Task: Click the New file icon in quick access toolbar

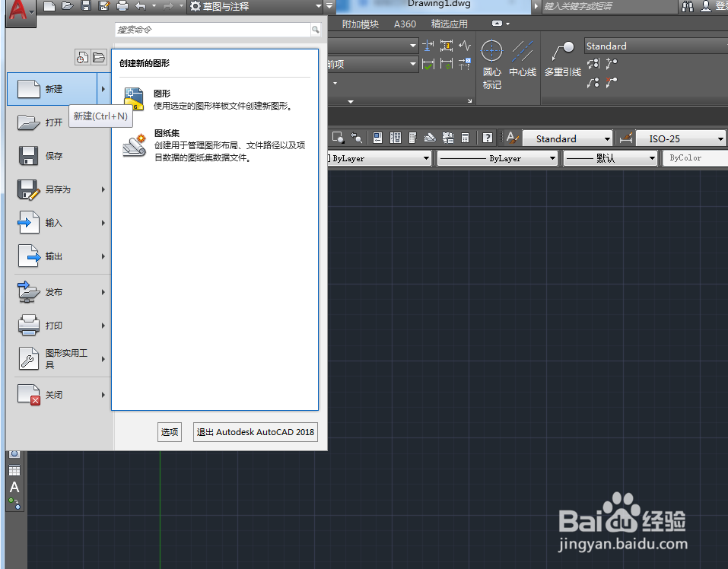Action: pos(49,6)
